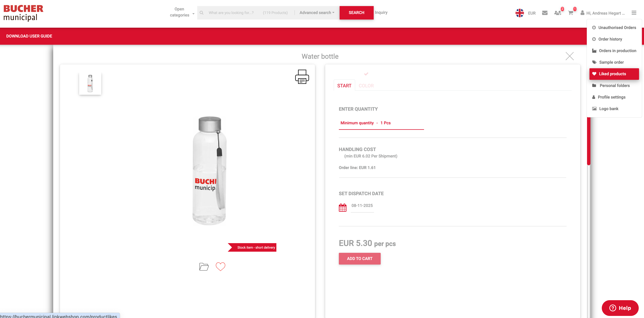
Task: Switch to the COLOR tab
Action: click(366, 86)
